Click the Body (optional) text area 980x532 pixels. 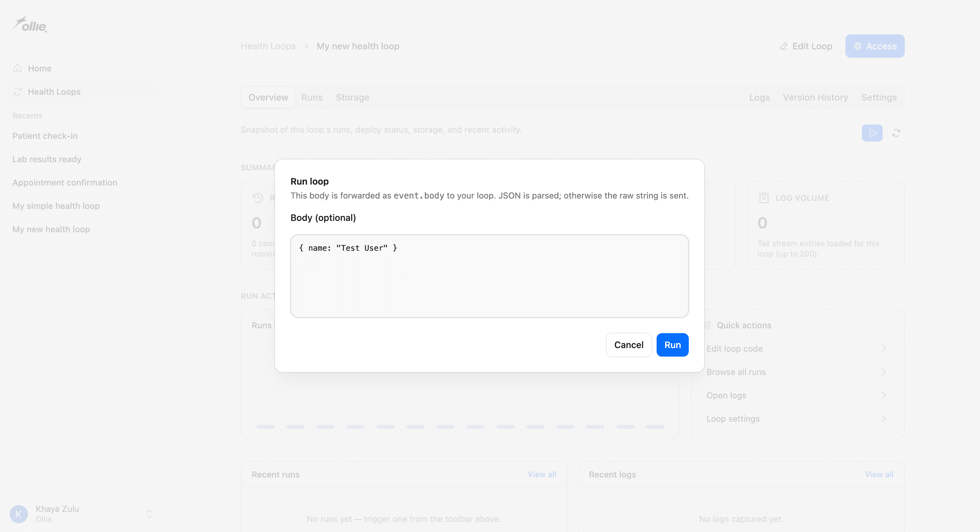pos(489,276)
